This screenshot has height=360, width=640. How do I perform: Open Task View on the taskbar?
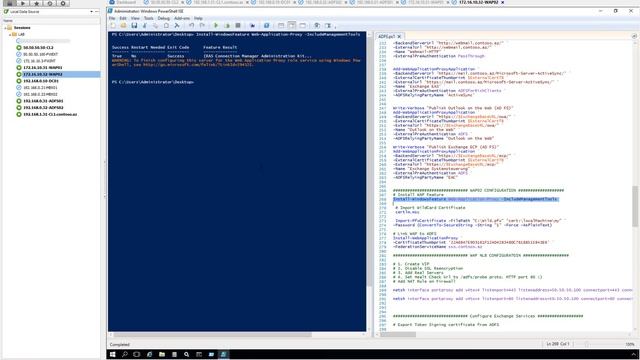pos(137,354)
